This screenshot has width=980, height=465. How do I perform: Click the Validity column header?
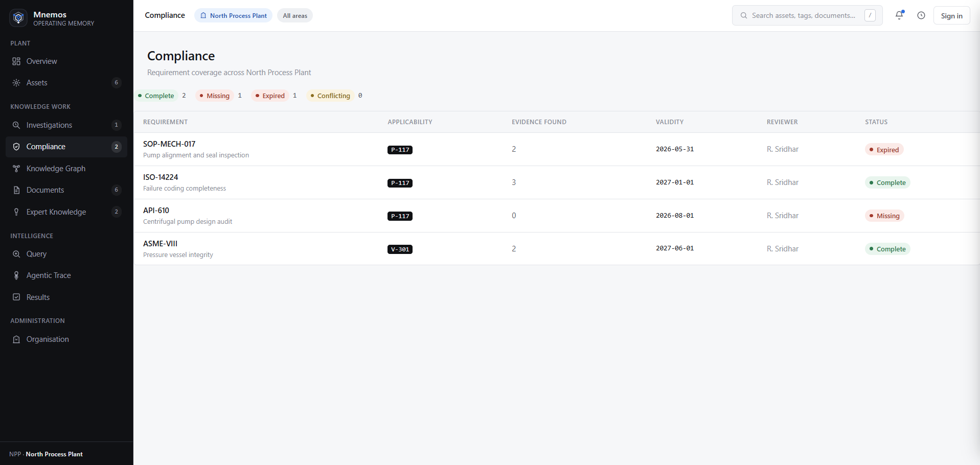click(670, 122)
